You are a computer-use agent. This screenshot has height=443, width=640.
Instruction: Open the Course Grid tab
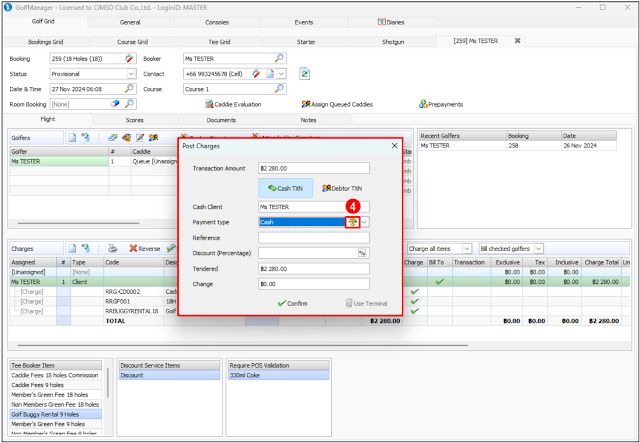(133, 42)
